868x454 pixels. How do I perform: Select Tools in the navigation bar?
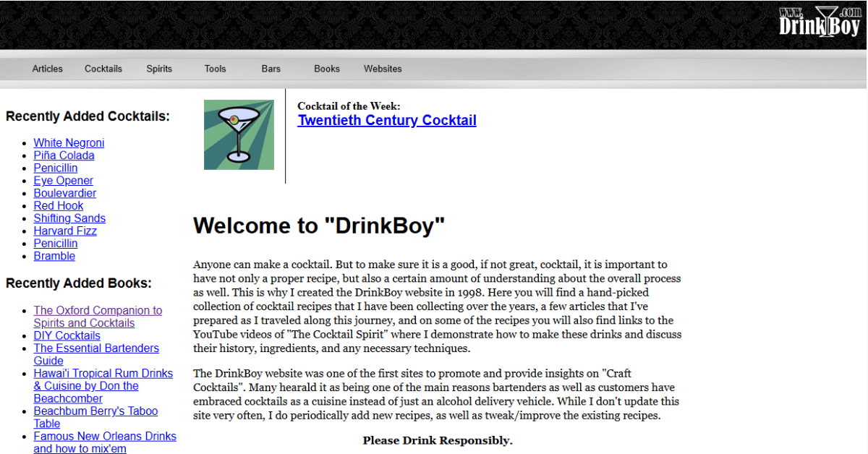pyautogui.click(x=215, y=69)
